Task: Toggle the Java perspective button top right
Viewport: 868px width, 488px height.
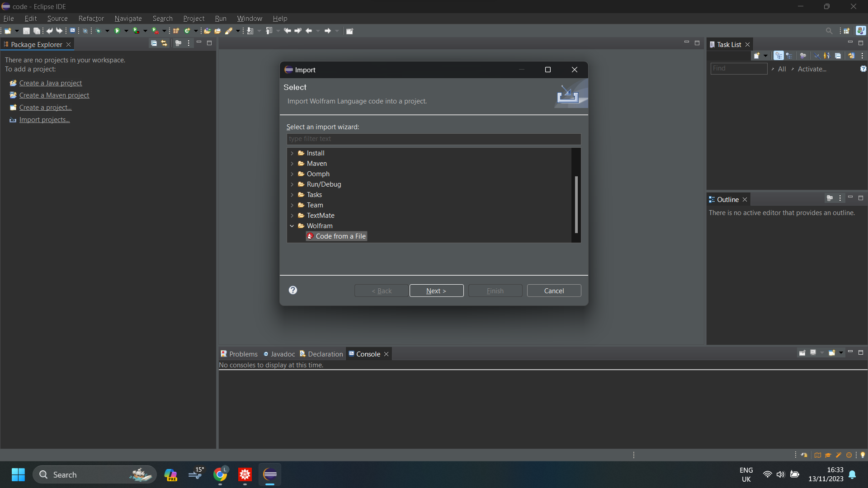Action: tap(861, 31)
